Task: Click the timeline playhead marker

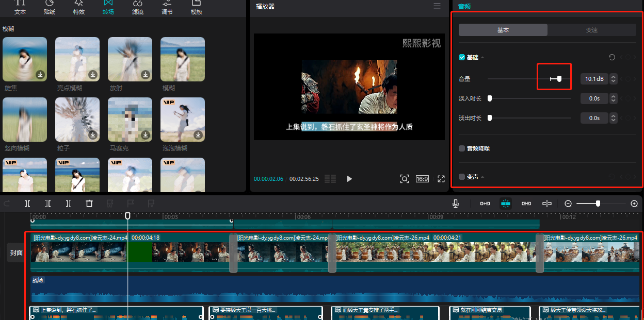Action: (127, 216)
